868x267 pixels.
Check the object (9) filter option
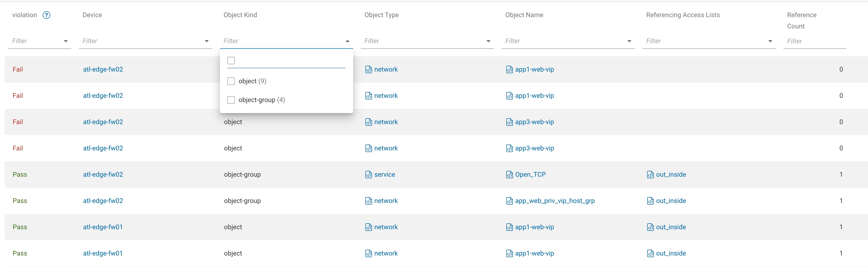231,81
